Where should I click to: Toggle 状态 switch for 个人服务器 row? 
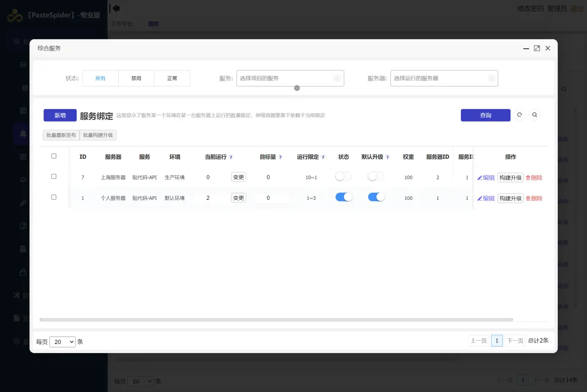coord(344,197)
